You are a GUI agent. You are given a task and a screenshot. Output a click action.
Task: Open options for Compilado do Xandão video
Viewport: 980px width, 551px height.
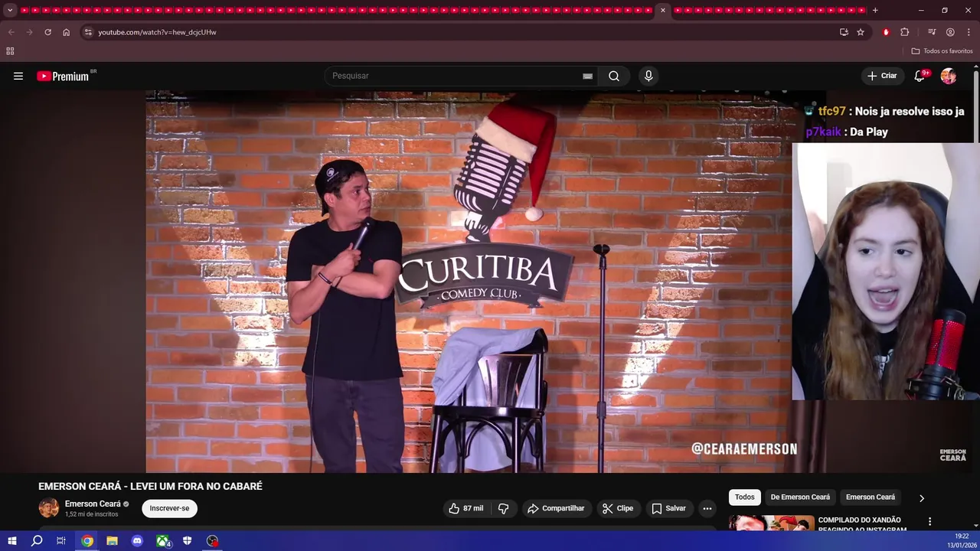[929, 521]
